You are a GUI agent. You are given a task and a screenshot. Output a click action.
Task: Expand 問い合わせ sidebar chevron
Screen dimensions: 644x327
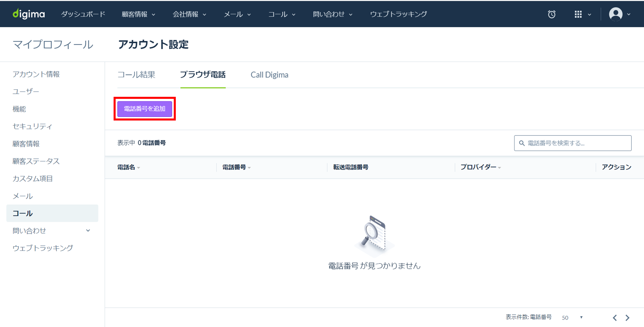pyautogui.click(x=88, y=231)
